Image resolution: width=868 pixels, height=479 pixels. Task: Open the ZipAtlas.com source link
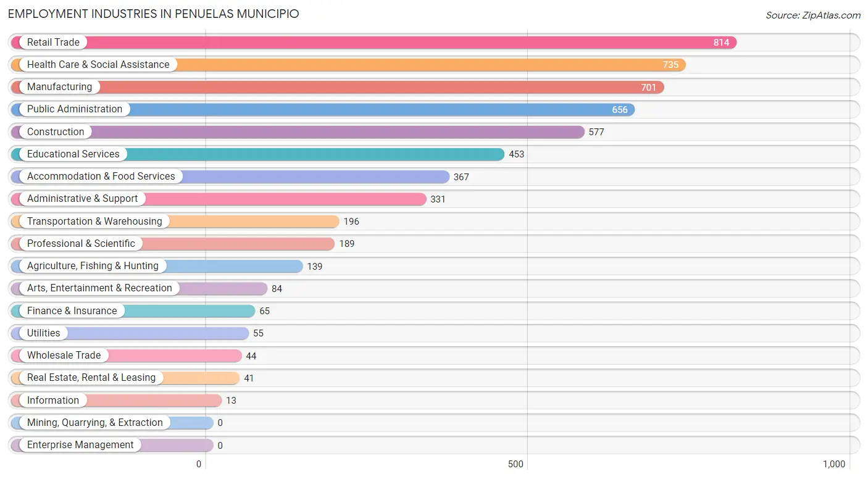click(813, 15)
